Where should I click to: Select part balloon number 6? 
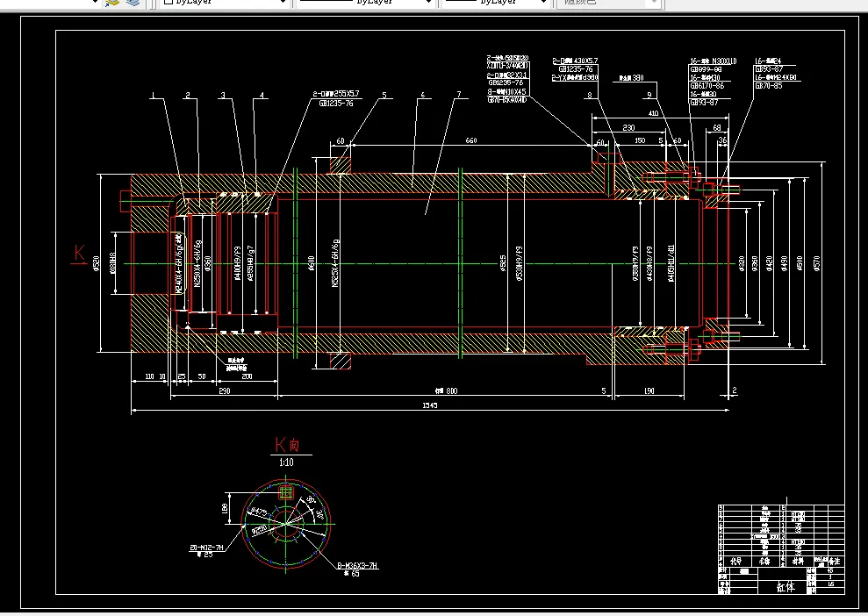[422, 95]
